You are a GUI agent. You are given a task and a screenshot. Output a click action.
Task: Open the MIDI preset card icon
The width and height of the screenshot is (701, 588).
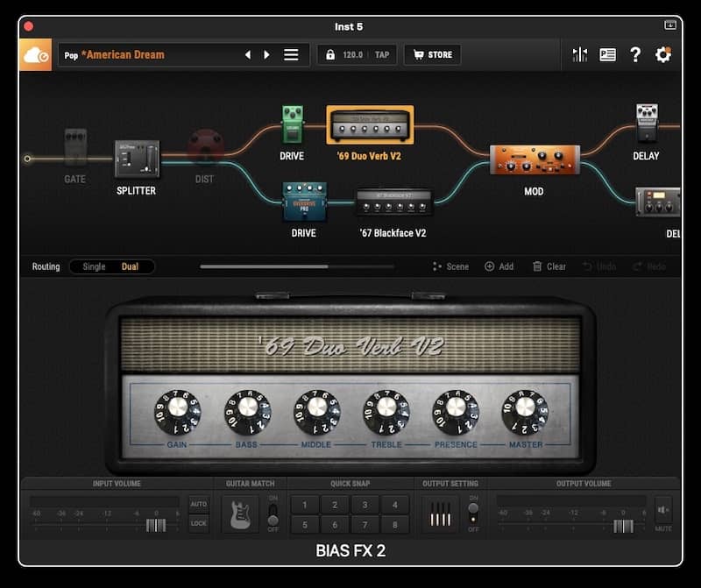[x=607, y=54]
